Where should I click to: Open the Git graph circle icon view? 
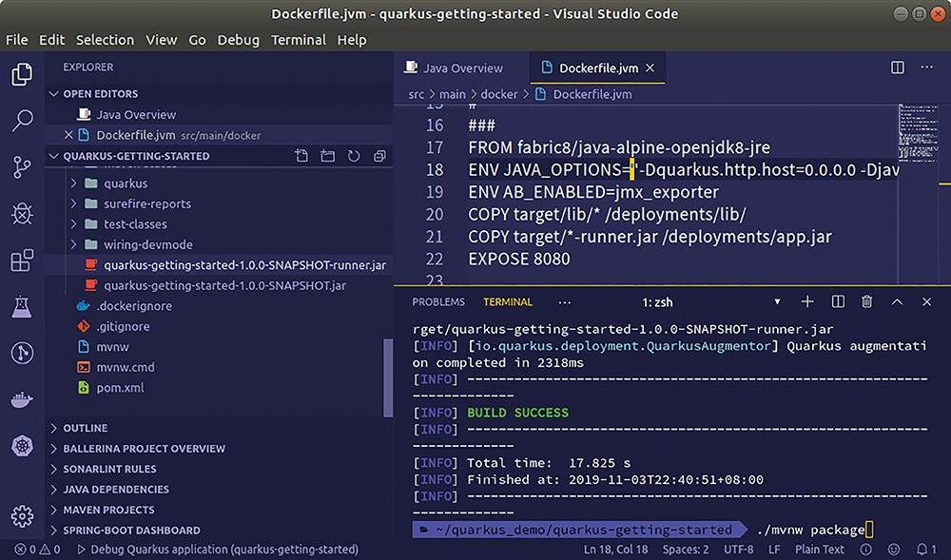[22, 353]
